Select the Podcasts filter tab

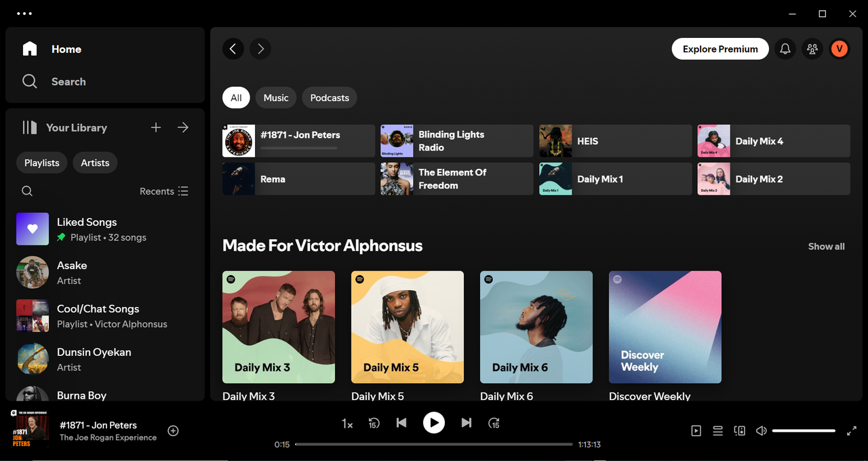330,98
